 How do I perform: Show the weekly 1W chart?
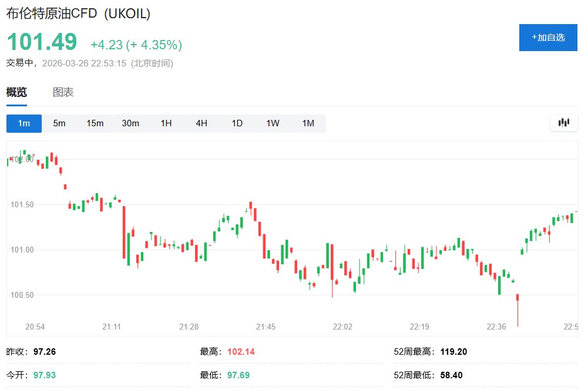pyautogui.click(x=273, y=123)
